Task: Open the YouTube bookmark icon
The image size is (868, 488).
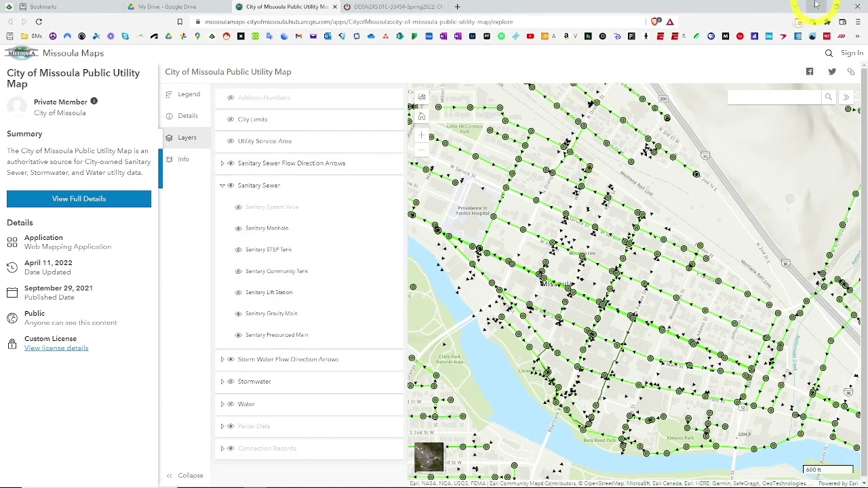Action: [530, 37]
